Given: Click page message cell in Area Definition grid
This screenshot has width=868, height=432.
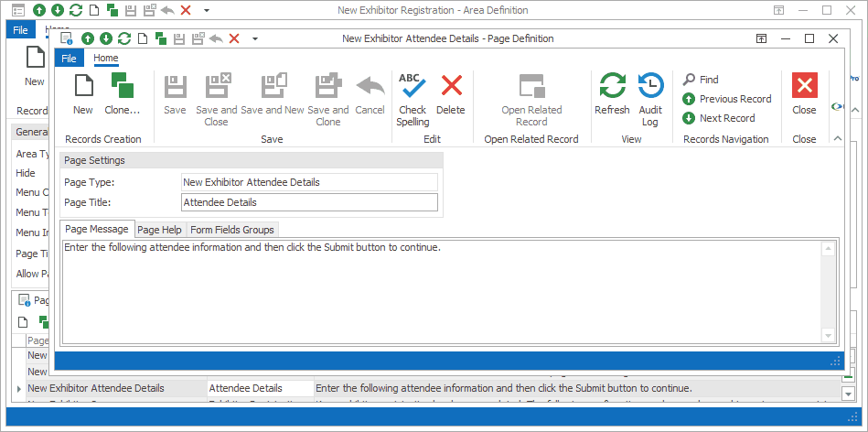Looking at the screenshot, I should pyautogui.click(x=576, y=388).
